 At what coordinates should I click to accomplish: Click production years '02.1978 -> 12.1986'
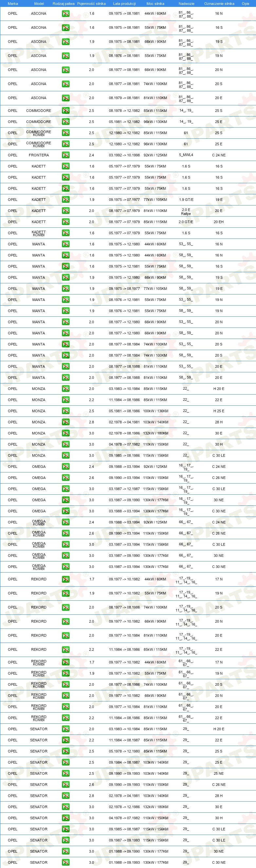click(x=124, y=807)
